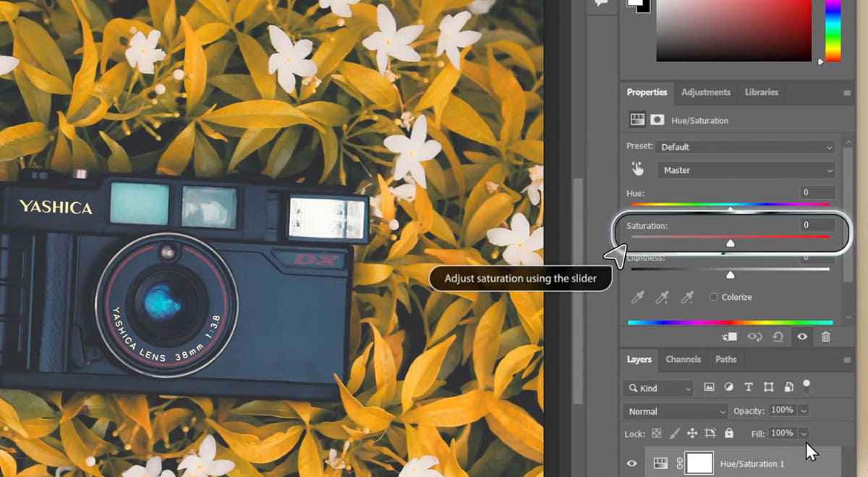The height and width of the screenshot is (477, 868).
Task: Click the rainbow hue strip in Color panel
Action: [833, 30]
